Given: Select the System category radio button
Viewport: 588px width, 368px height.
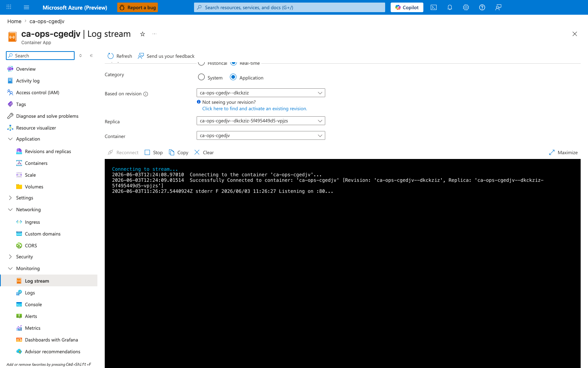Looking at the screenshot, I should 201,77.
